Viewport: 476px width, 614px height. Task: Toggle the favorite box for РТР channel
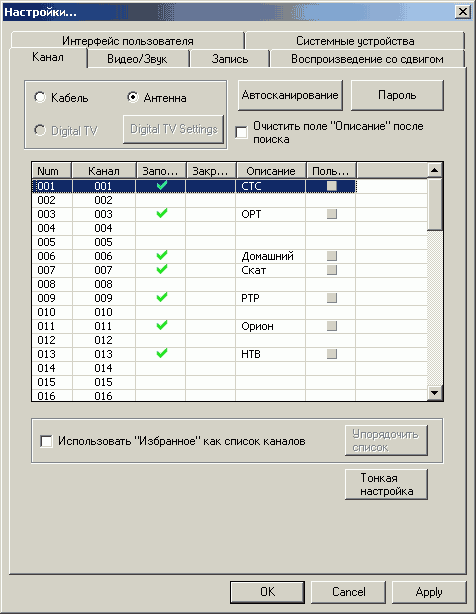[332, 298]
